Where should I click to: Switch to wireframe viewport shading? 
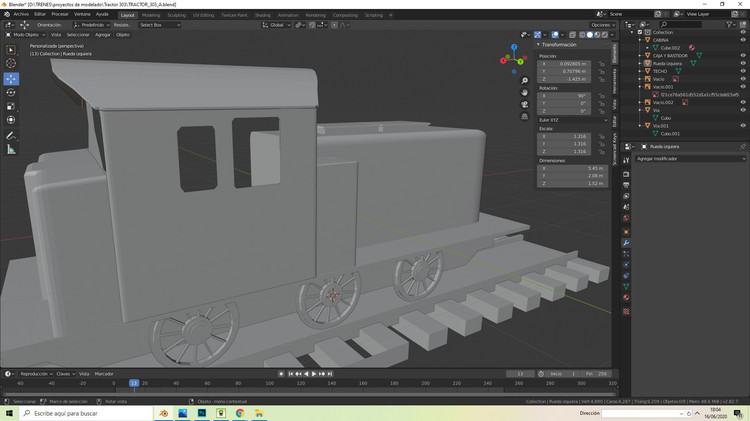(582, 35)
